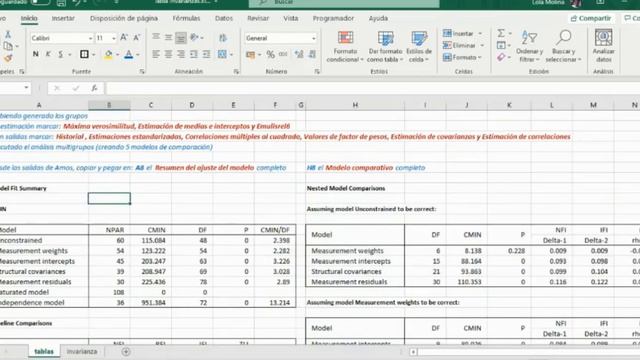Open font size dropdown

tap(113, 38)
